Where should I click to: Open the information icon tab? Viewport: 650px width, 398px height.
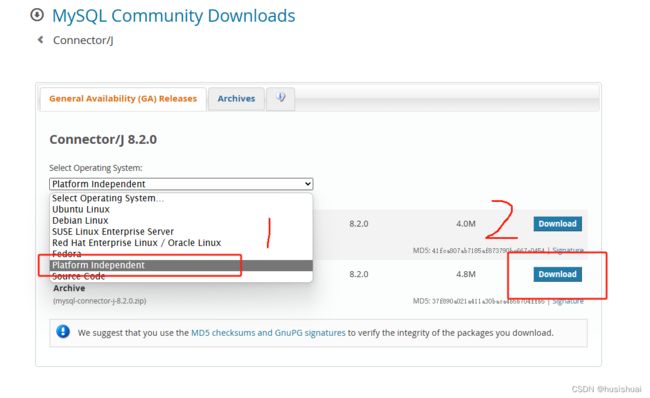[x=281, y=99]
